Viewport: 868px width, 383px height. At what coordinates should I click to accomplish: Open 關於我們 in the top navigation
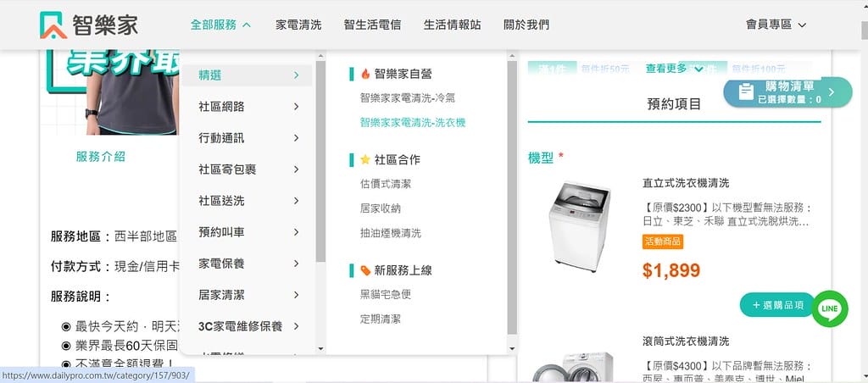pos(526,25)
